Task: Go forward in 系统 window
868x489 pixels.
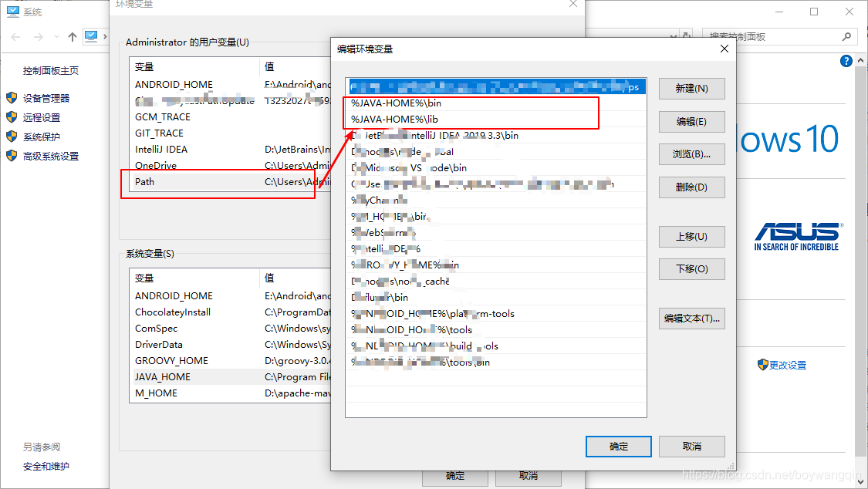Action: click(x=39, y=37)
